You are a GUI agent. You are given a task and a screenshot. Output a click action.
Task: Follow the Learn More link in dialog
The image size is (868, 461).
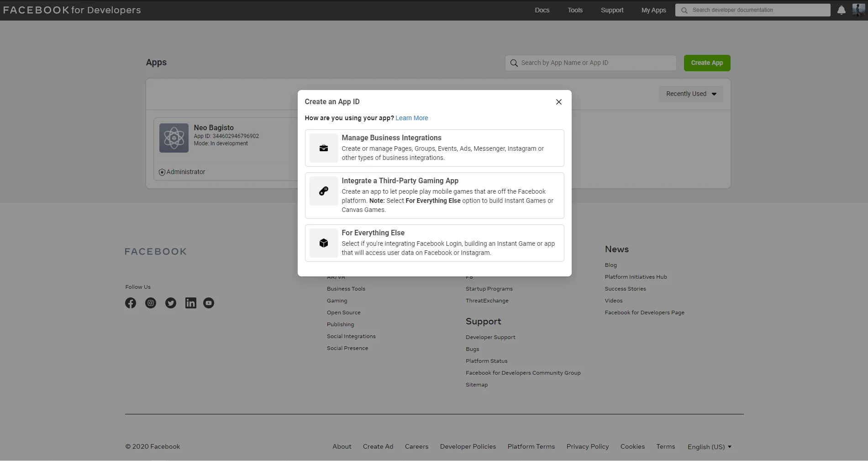[x=411, y=118]
